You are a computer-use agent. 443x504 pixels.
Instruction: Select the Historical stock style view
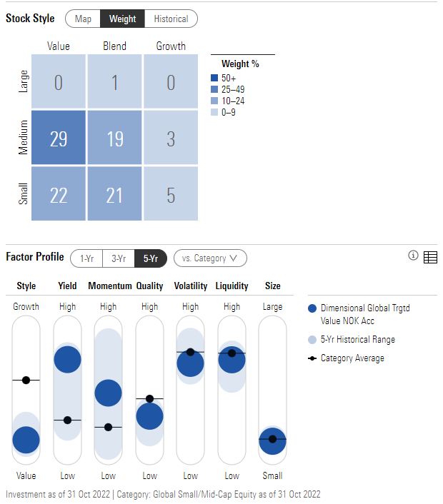pos(171,19)
